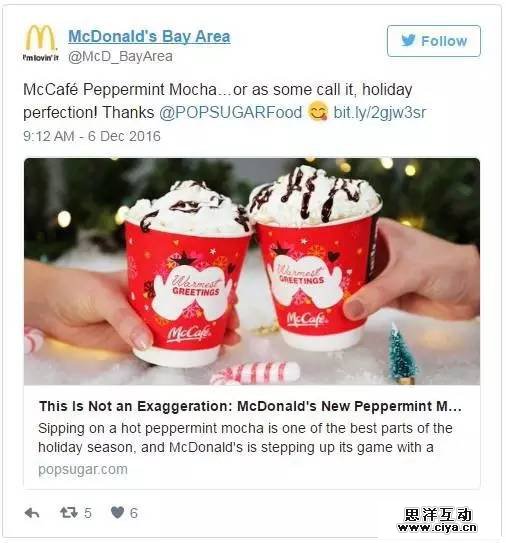Screen dimensions: 506x543
Task: Like the tweet with the heart icon
Action: tap(117, 513)
